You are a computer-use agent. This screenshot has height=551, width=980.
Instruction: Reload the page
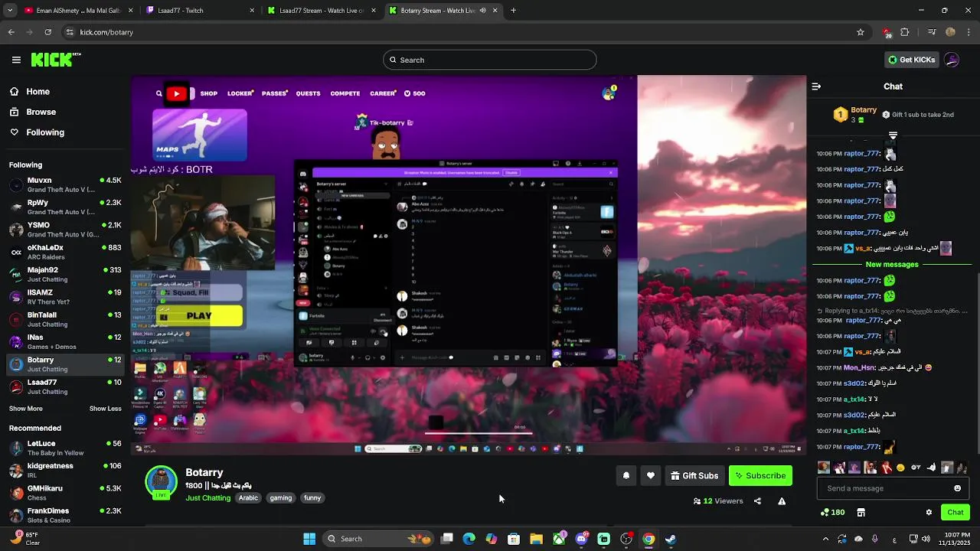tap(48, 32)
